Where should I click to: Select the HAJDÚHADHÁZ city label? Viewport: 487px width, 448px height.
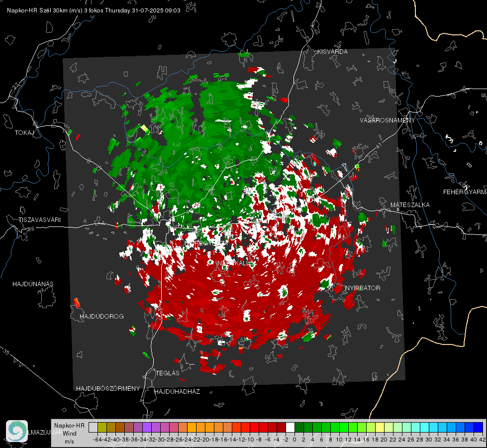coord(177,392)
